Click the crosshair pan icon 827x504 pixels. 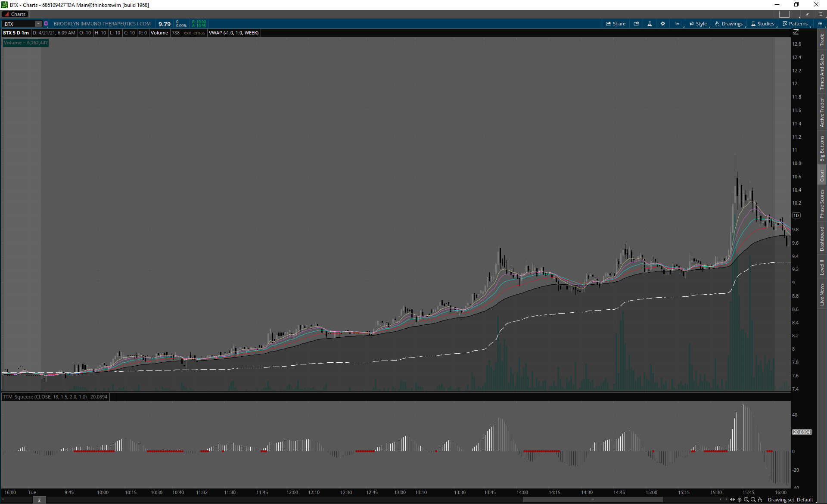tap(740, 500)
